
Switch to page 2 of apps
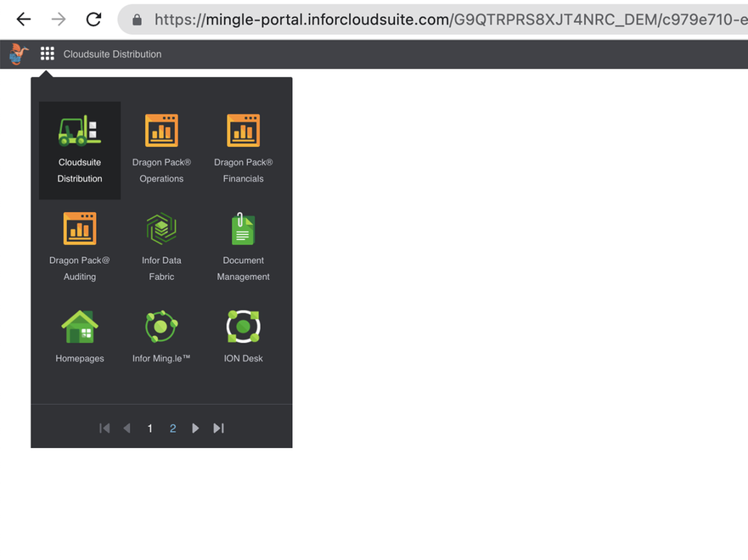point(172,428)
